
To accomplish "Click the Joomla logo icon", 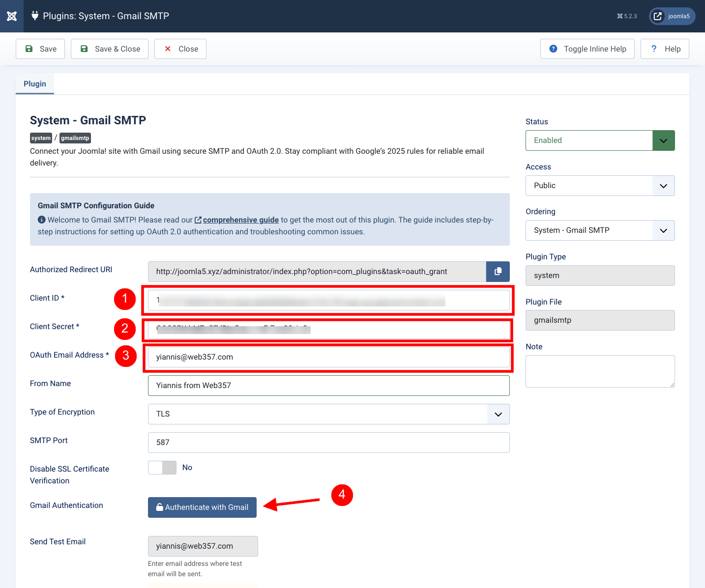I will (x=12, y=16).
